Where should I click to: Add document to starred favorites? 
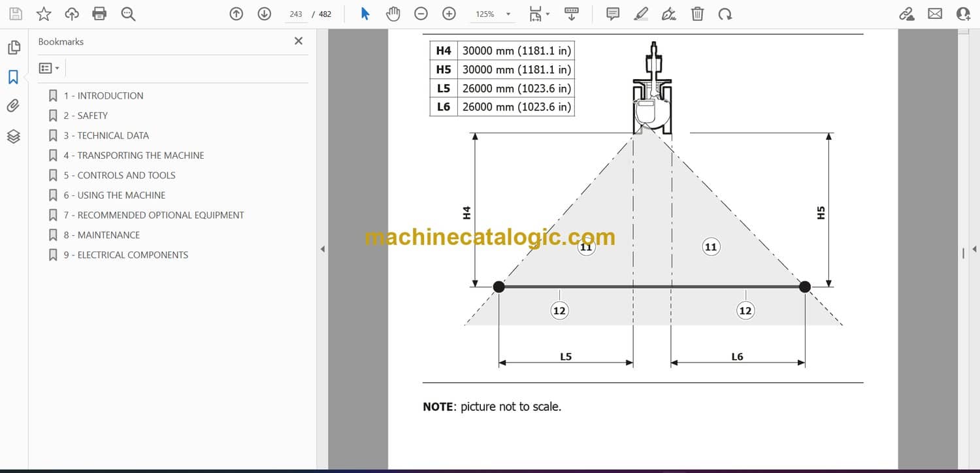(44, 14)
